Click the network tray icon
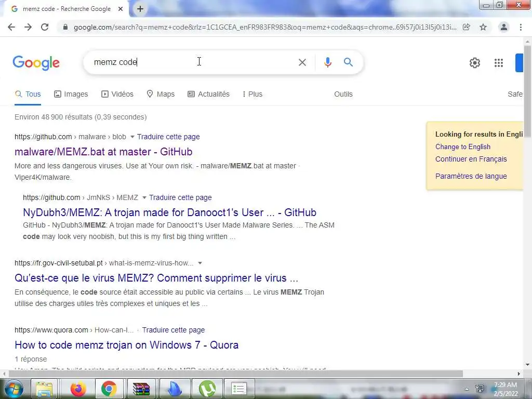The width and height of the screenshot is (532, 399). pyautogui.click(x=480, y=389)
